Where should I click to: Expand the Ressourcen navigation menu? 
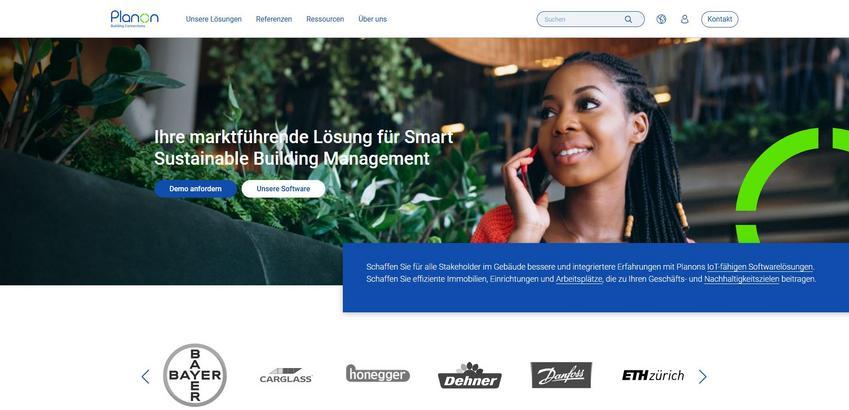[325, 19]
